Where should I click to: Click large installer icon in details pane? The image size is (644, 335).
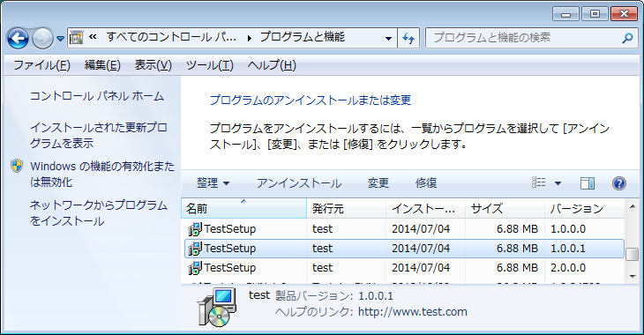click(216, 308)
